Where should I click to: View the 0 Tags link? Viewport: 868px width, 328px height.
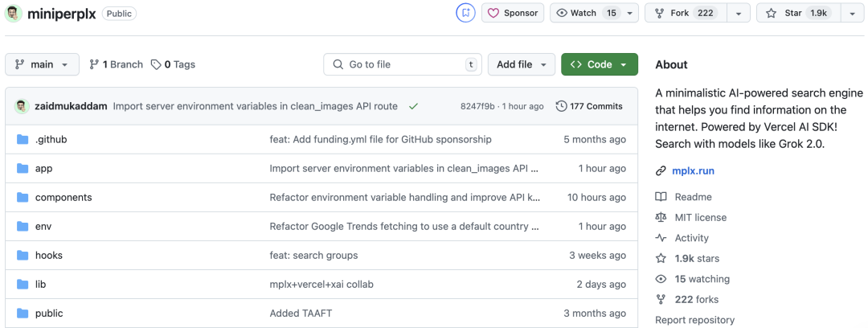pos(174,64)
